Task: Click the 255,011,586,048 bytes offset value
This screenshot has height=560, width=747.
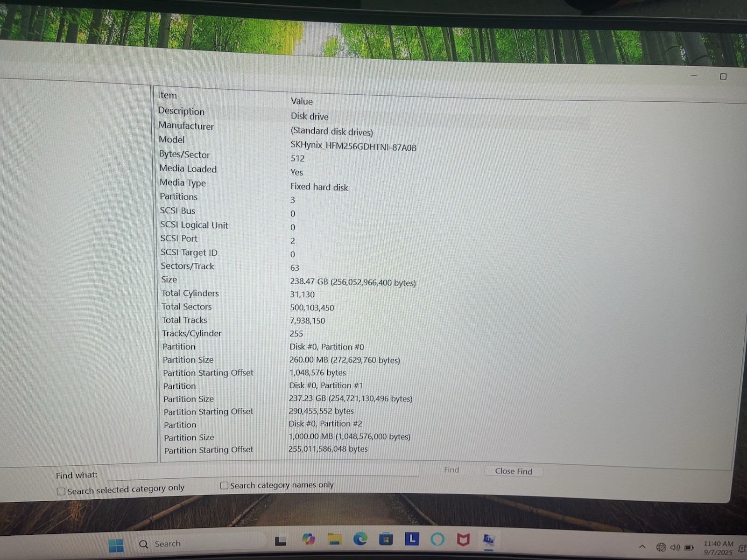Action: pos(328,449)
